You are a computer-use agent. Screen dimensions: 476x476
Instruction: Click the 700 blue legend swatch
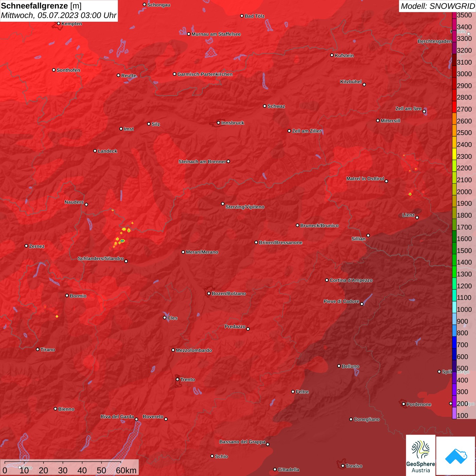click(x=454, y=342)
